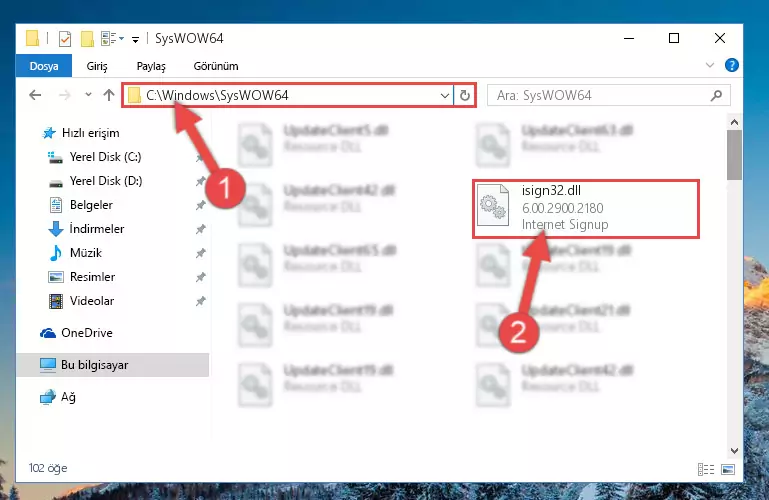Open the Dosya tab

[x=44, y=66]
